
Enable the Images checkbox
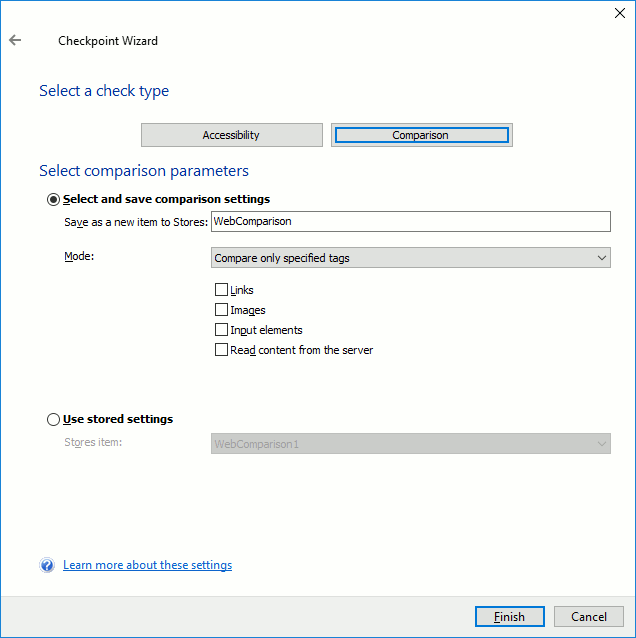coord(221,310)
